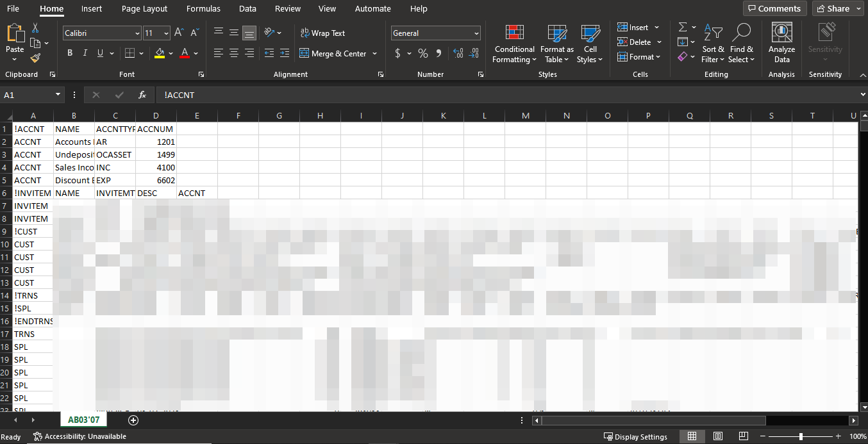Click the Merge & Center button

click(x=332, y=54)
